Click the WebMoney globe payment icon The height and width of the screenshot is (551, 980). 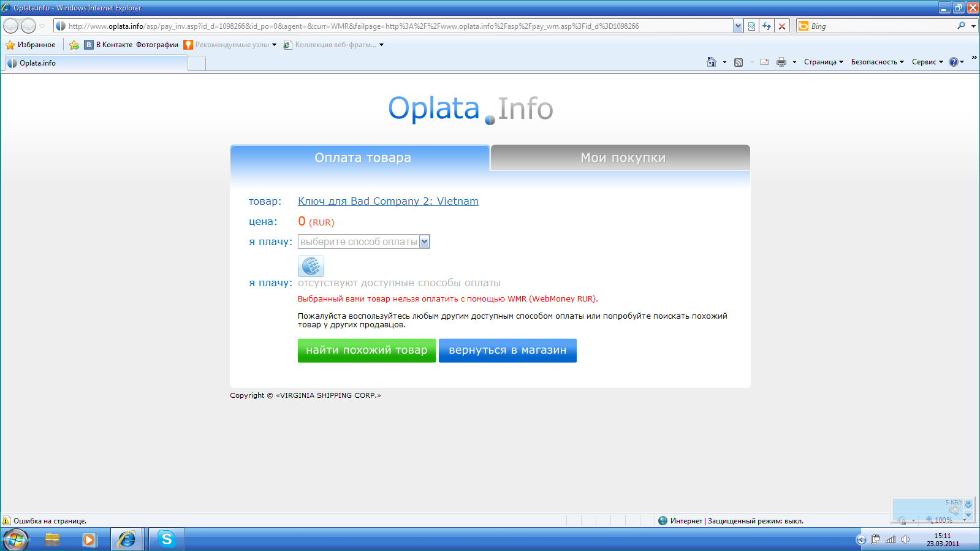311,265
